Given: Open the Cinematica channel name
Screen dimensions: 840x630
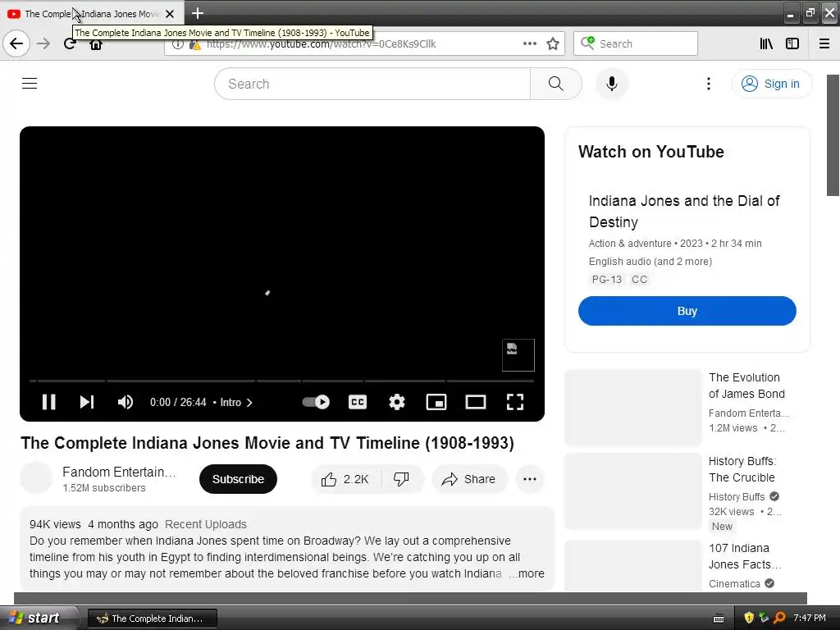Looking at the screenshot, I should (x=734, y=583).
